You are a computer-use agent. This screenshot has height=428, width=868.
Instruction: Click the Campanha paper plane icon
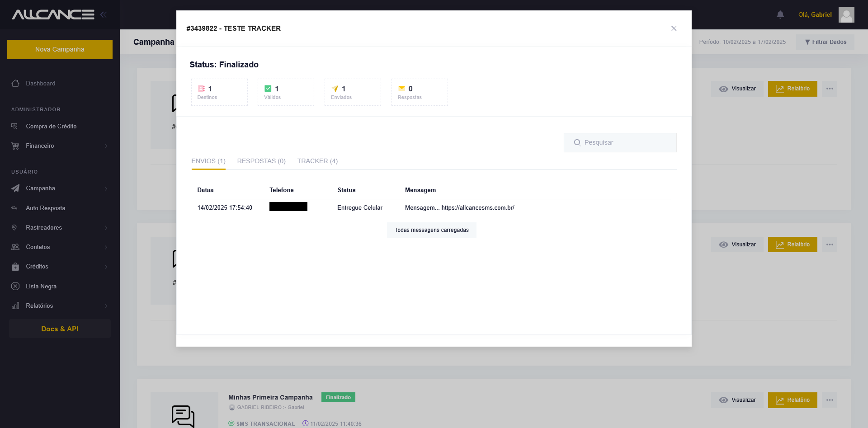15,188
